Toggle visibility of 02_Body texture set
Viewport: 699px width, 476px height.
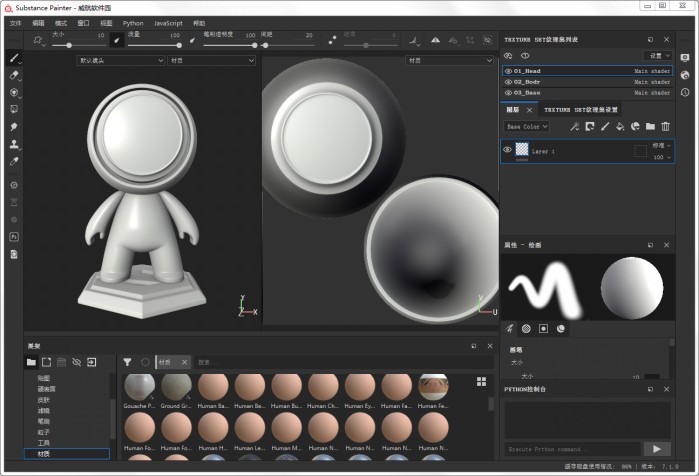pyautogui.click(x=508, y=82)
